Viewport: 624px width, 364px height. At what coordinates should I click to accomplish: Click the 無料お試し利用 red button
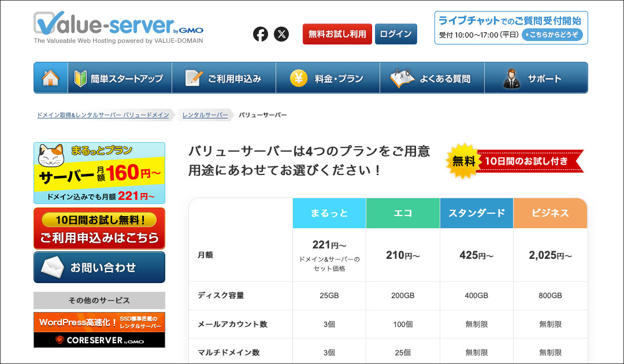click(x=337, y=34)
